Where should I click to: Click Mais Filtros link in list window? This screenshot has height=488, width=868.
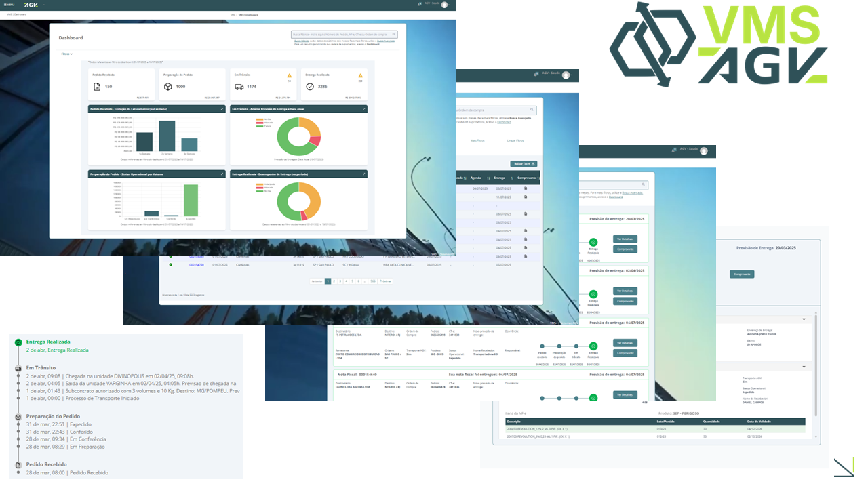(x=478, y=140)
